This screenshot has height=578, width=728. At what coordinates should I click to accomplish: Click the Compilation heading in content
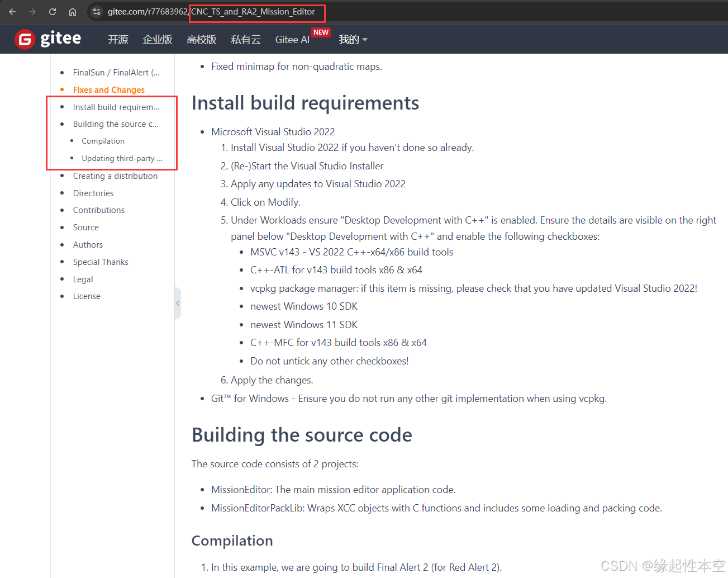(x=232, y=541)
